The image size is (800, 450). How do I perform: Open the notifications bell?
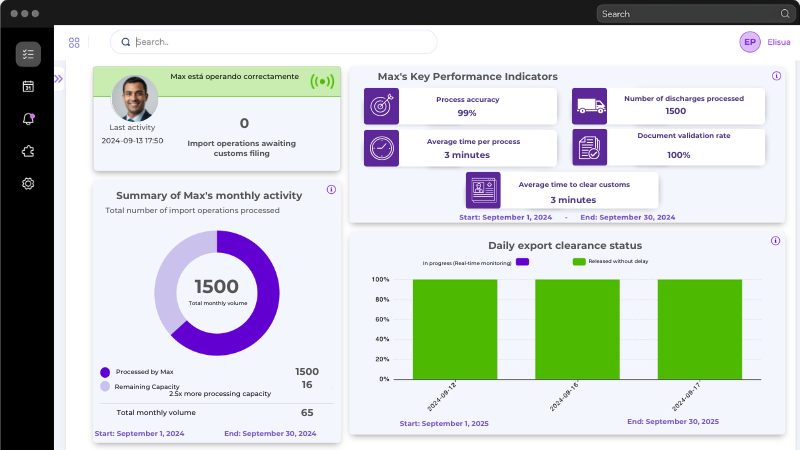pyautogui.click(x=28, y=119)
